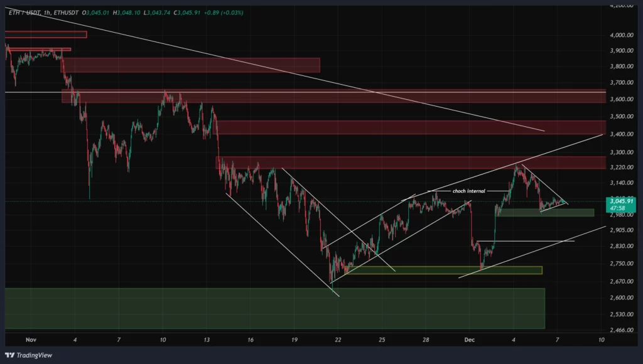Screen dimensions: 643x364
Task: Click the TradingView logo icon
Action: tap(8, 355)
